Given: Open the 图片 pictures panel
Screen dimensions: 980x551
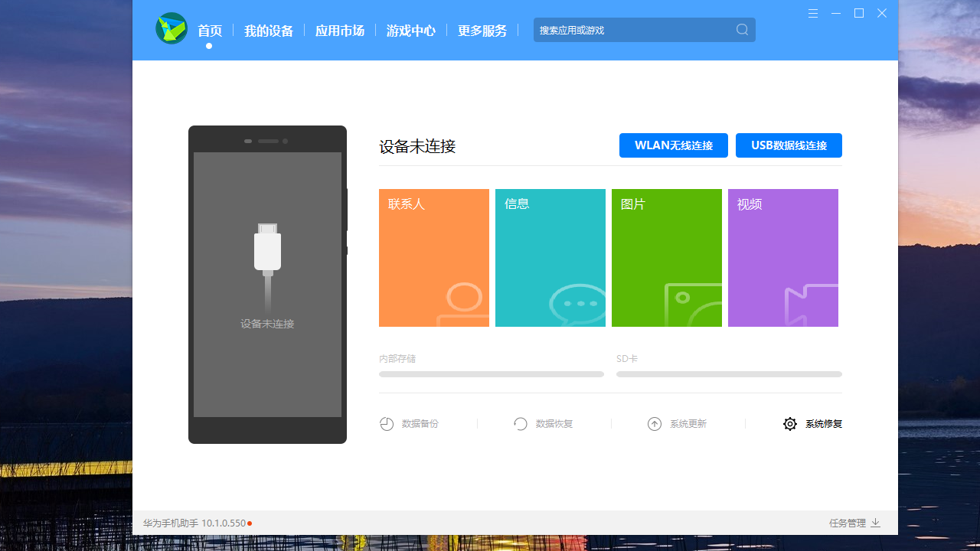Looking at the screenshot, I should [666, 257].
